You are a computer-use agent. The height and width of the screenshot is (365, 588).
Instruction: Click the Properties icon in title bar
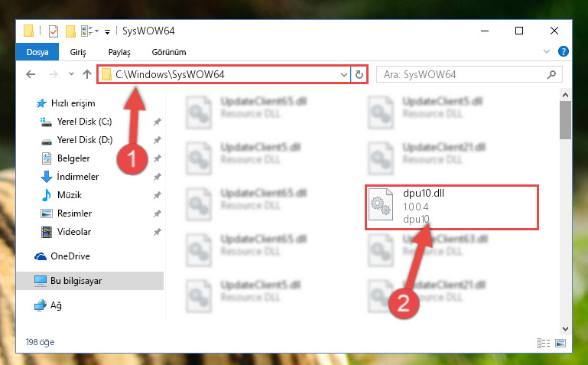[54, 31]
